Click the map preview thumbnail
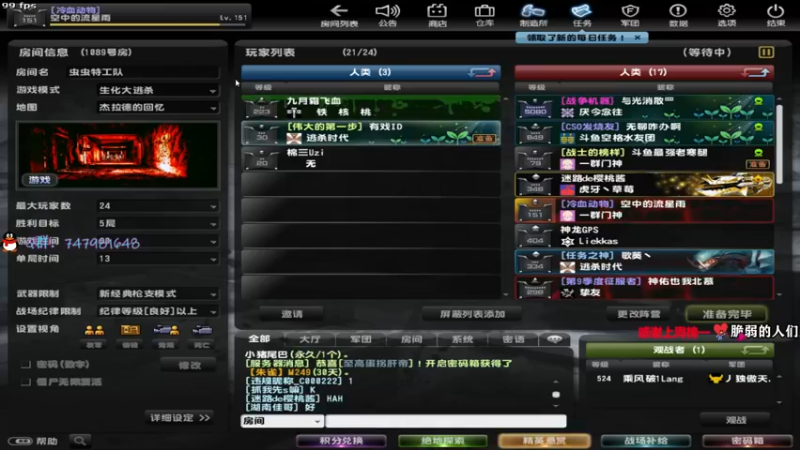 click(x=118, y=155)
